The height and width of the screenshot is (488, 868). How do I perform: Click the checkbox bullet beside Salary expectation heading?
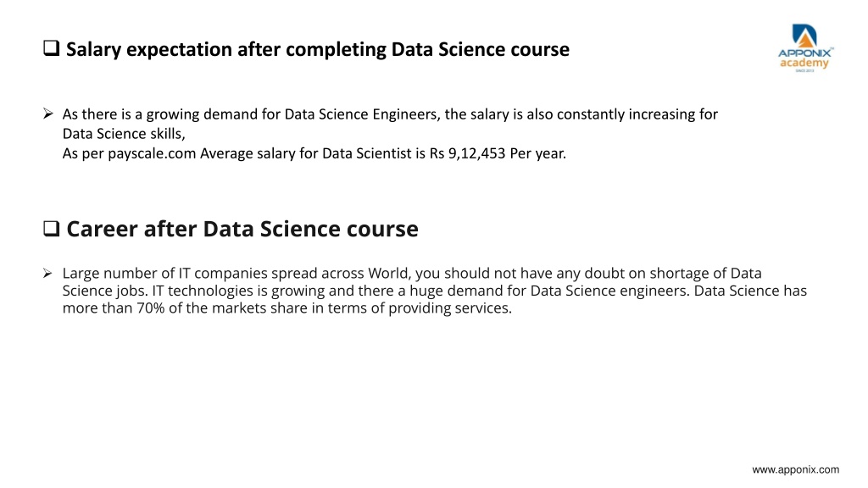tap(52, 48)
